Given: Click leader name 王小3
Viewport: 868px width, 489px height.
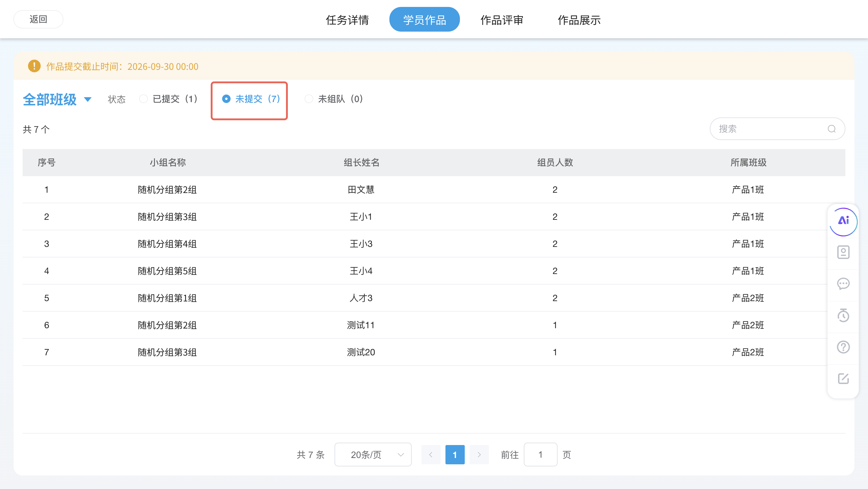Looking at the screenshot, I should [x=361, y=244].
